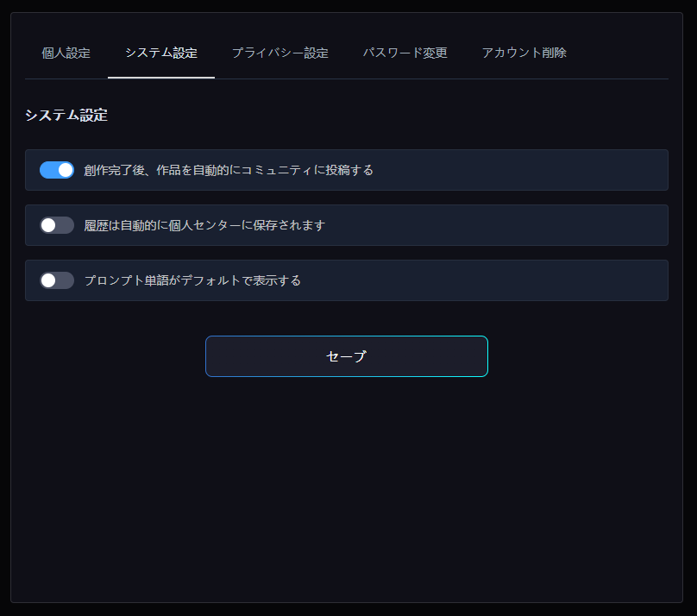
Task: Click the プロンプト単語がデフォルトで表示する label text
Action: 192,280
